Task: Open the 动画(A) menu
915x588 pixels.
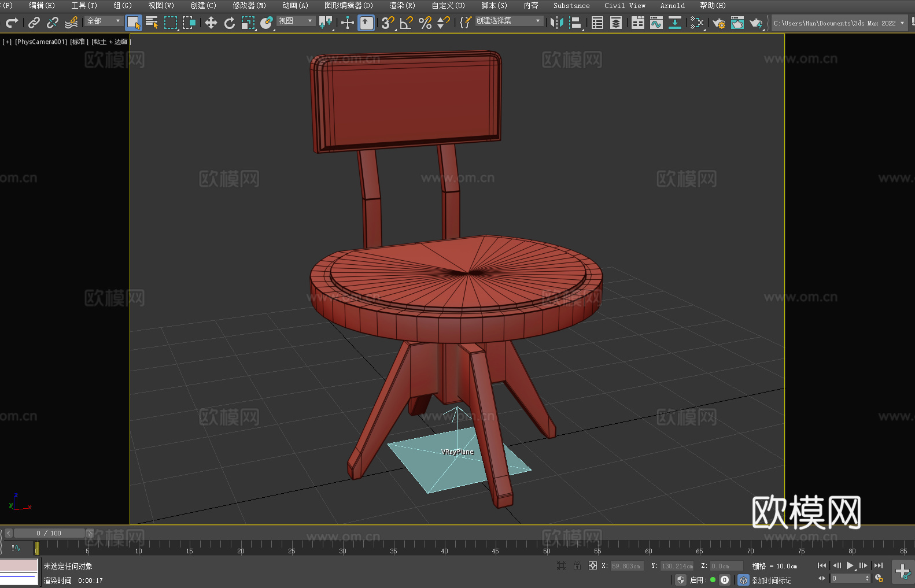Action: 296,5
